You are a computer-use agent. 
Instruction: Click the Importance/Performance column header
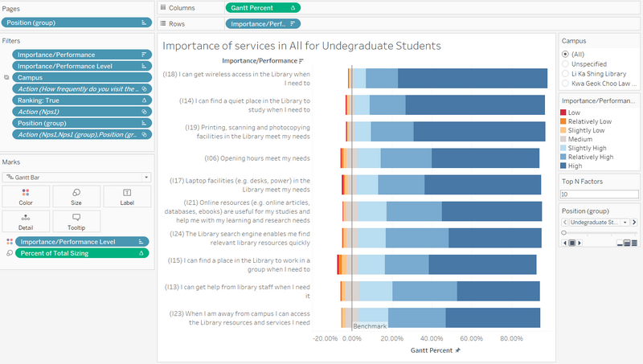click(x=260, y=61)
